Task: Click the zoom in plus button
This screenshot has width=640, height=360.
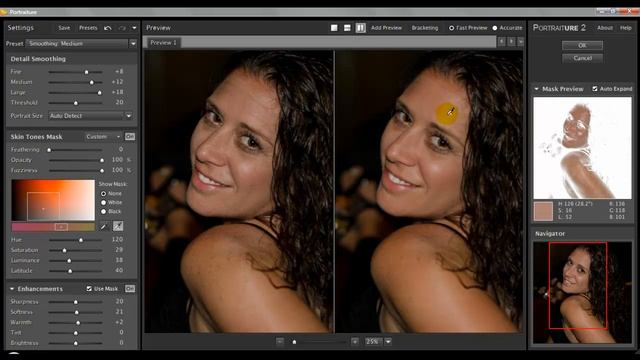Action: (x=355, y=341)
